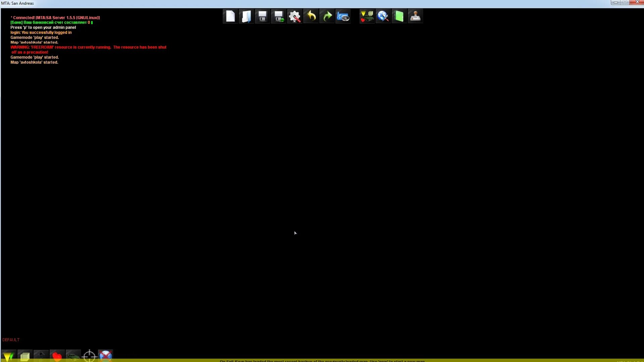
Task: Click Save As floppy with green dot
Action: point(279,16)
